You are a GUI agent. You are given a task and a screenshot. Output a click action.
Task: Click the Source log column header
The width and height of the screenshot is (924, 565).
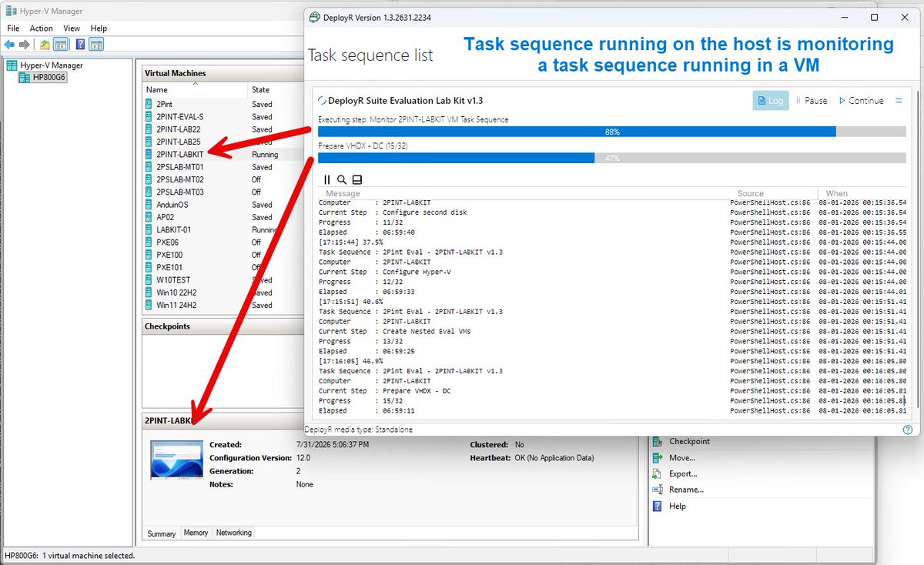coord(751,194)
